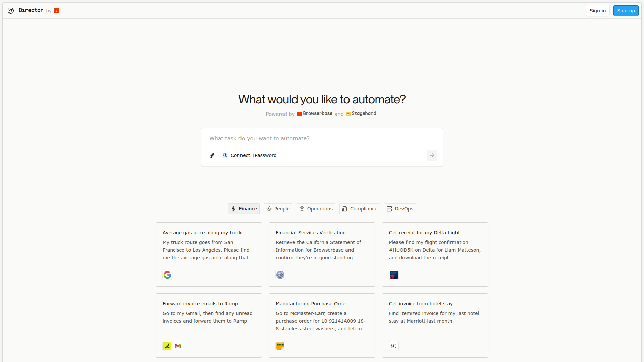This screenshot has height=362, width=644.
Task: Click the task automation input field
Action: (x=322, y=138)
